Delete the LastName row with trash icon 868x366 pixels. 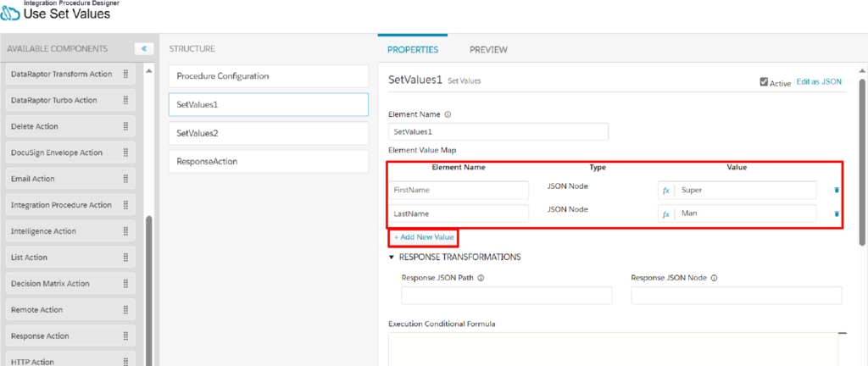tap(837, 213)
